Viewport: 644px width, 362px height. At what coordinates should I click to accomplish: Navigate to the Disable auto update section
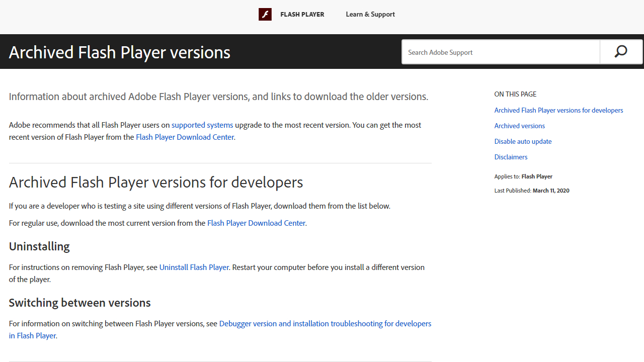(522, 141)
